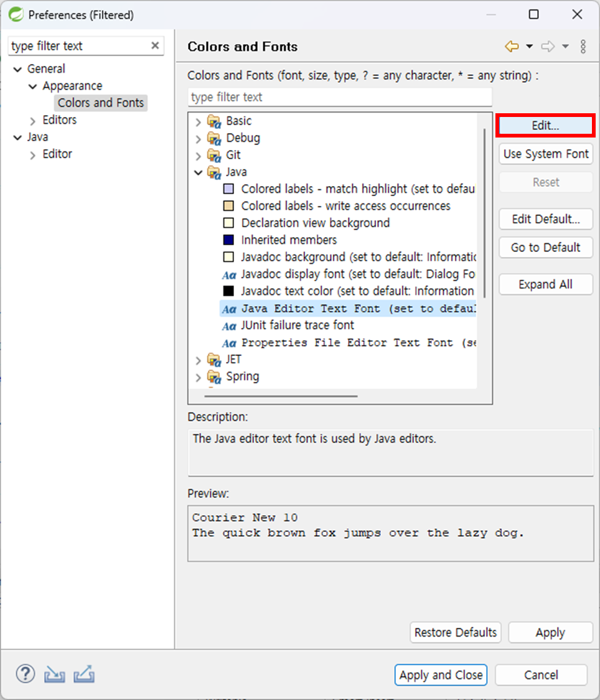
Task: Collapse the Java node in left tree
Action: [17, 138]
